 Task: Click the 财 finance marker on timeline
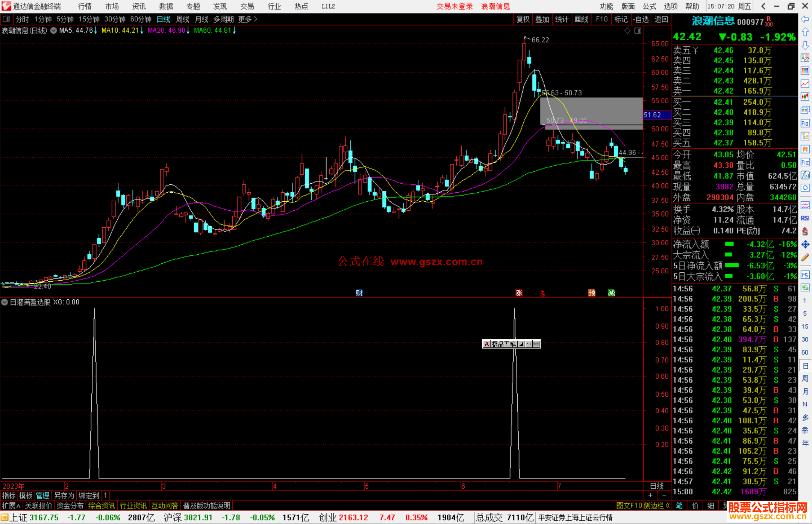pyautogui.click(x=359, y=293)
